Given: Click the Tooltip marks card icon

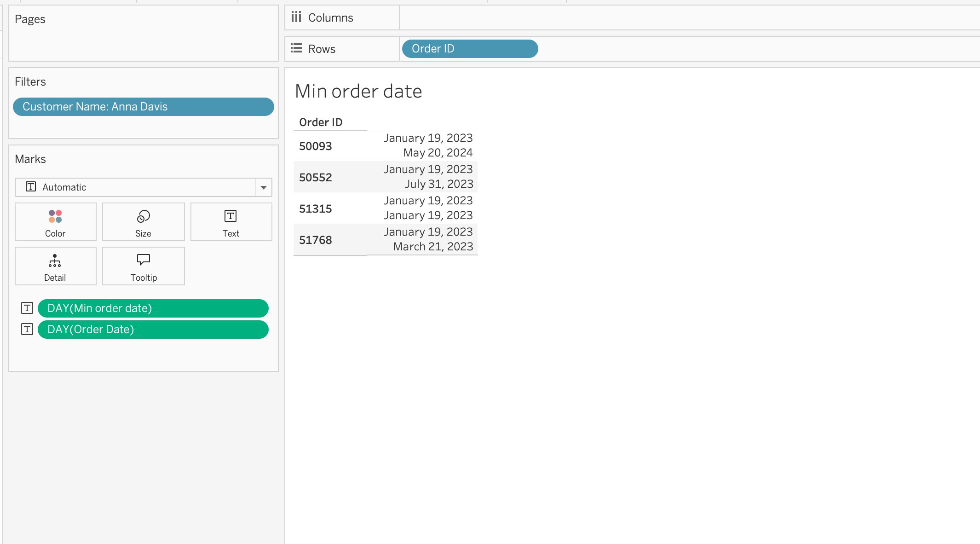Looking at the screenshot, I should (x=144, y=260).
